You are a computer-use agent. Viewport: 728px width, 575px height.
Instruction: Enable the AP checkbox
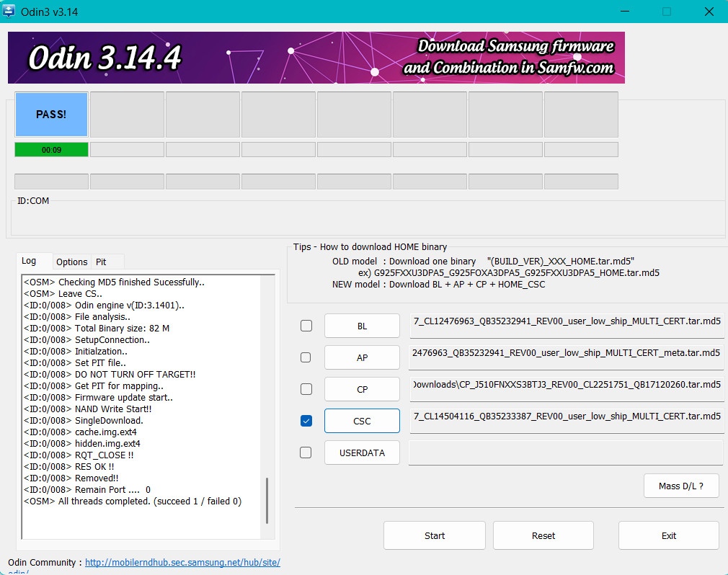click(x=306, y=357)
